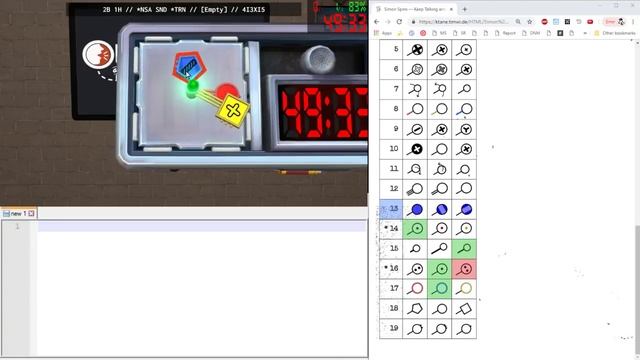Image resolution: width=640 pixels, height=360 pixels.
Task: Click row 19 middle symbol in table
Action: [x=440, y=329]
